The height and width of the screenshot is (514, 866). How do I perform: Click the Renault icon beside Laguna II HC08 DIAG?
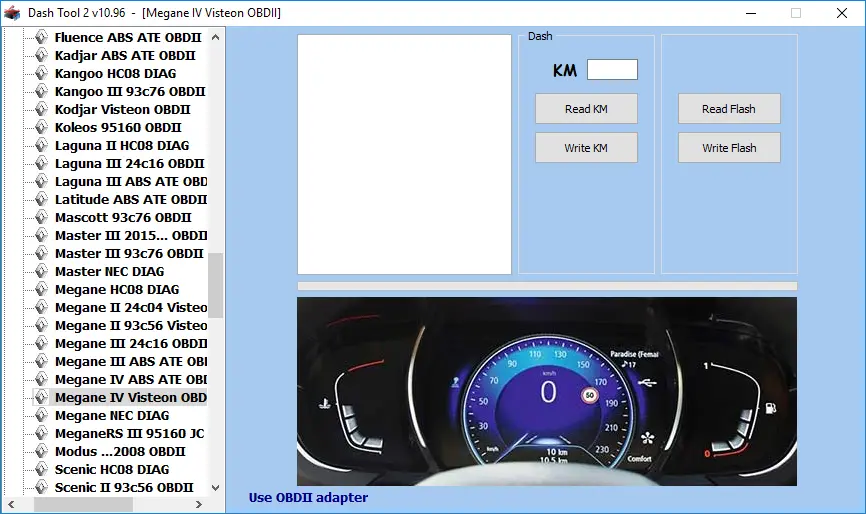[x=41, y=145]
